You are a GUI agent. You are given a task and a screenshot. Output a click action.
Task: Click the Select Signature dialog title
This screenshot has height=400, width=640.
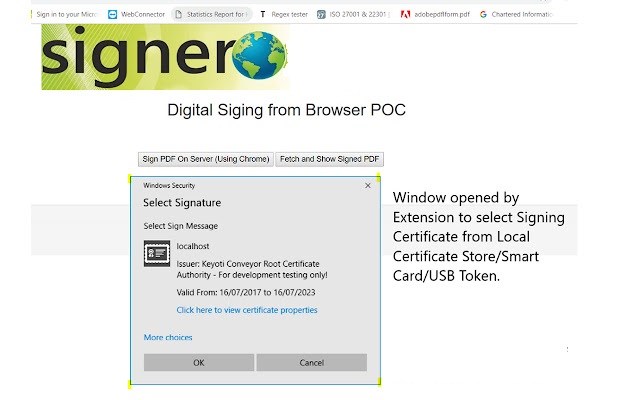(x=182, y=203)
